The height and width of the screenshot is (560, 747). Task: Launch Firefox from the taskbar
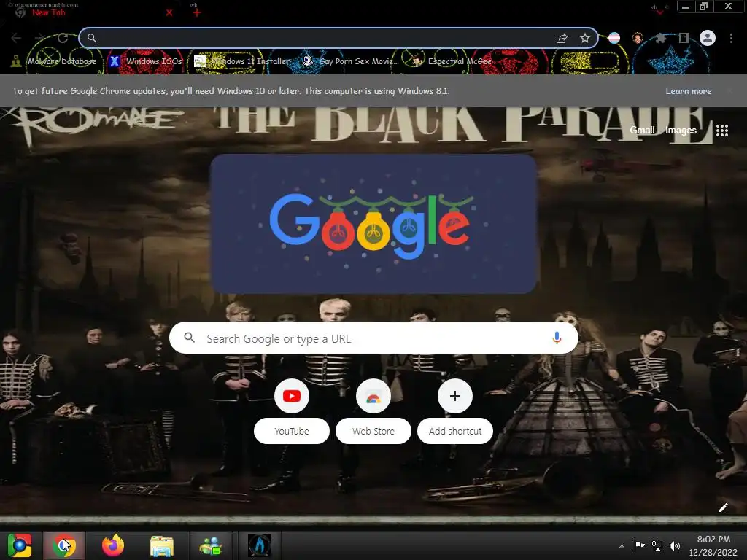[113, 545]
